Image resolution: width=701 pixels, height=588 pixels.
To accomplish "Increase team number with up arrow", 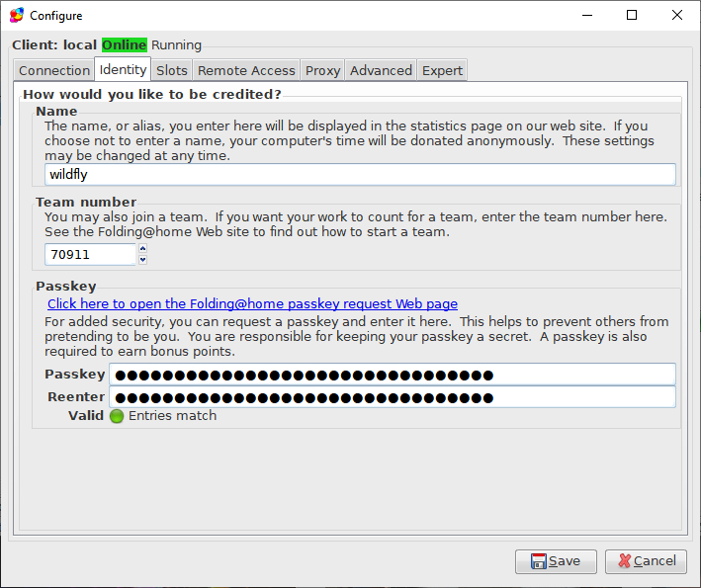I will pos(142,248).
